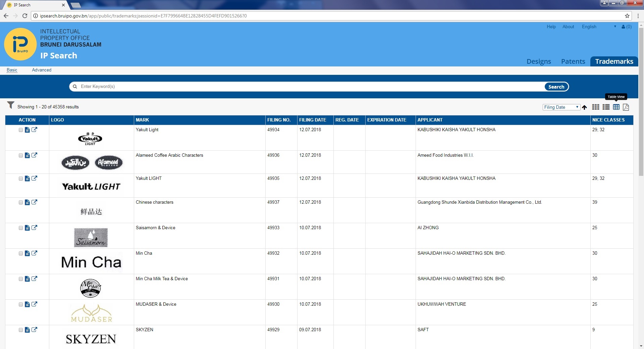Reload the page in the browser
Screen dimensions: 644x349
pyautogui.click(x=24, y=16)
